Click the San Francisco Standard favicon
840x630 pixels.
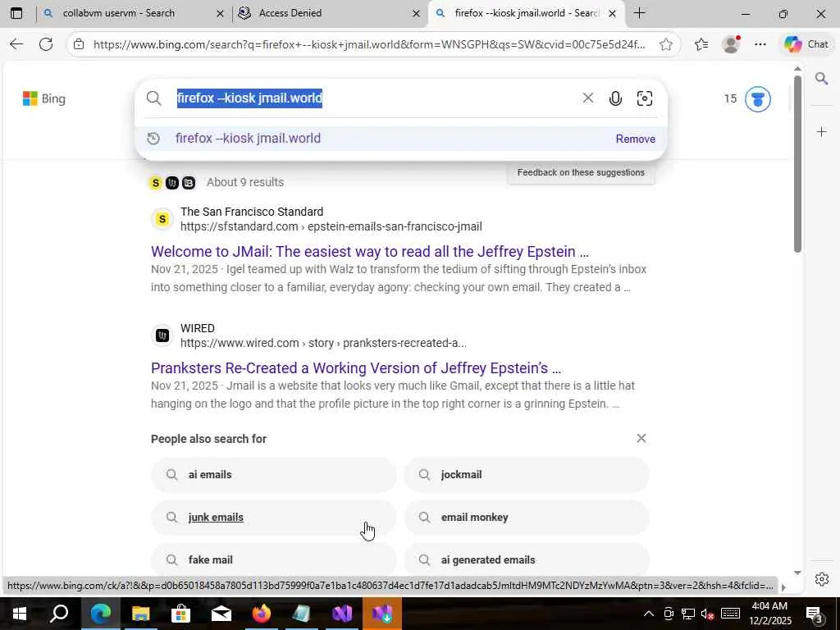pos(162,218)
